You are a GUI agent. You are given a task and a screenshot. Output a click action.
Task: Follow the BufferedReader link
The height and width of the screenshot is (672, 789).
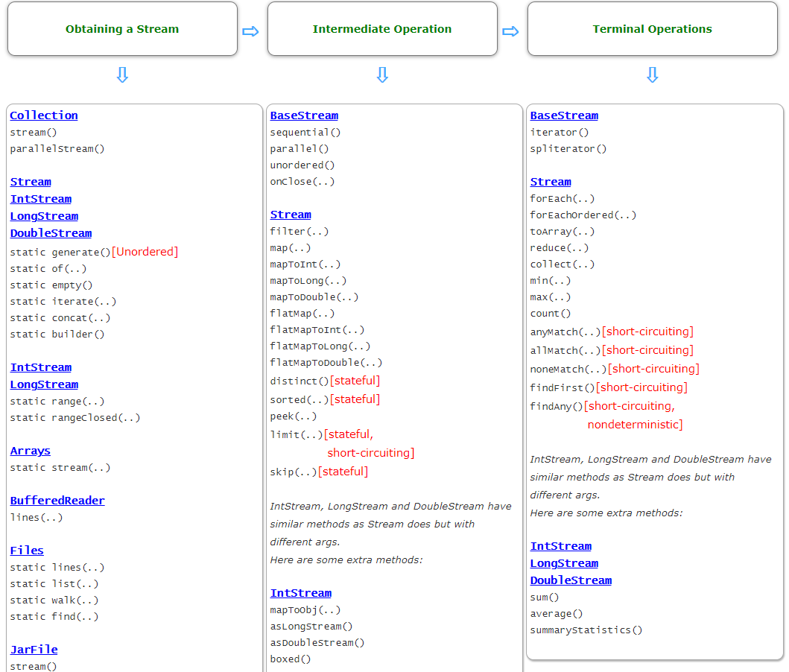[57, 501]
